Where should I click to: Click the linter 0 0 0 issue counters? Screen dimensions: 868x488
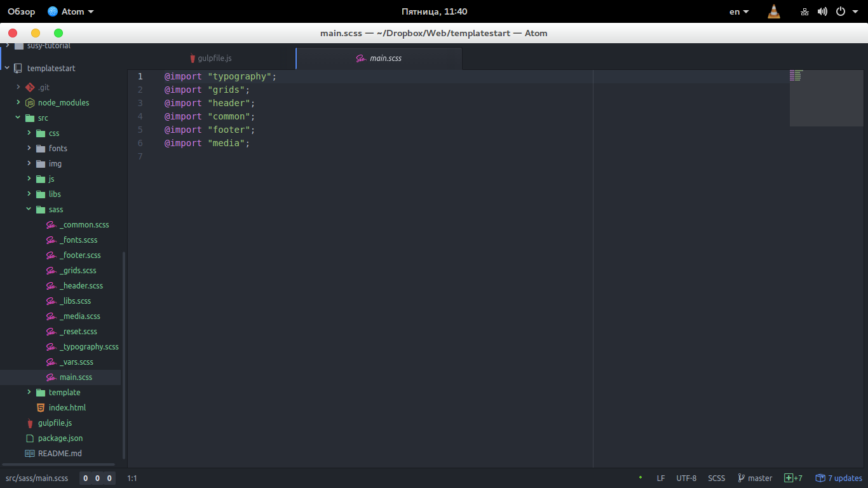point(97,478)
